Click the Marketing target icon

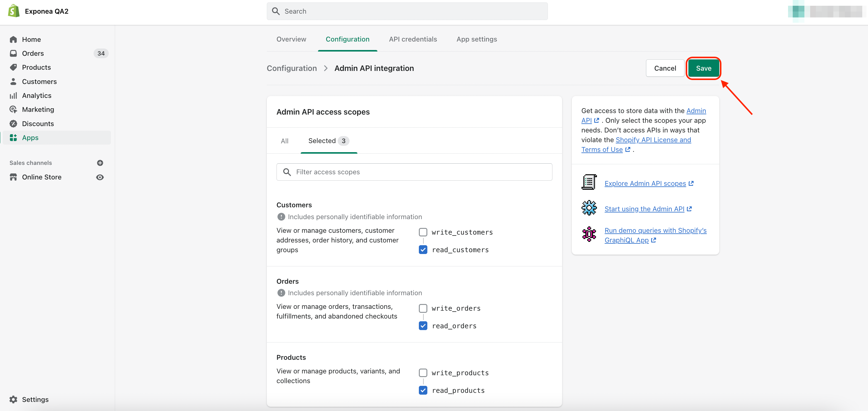coord(13,110)
